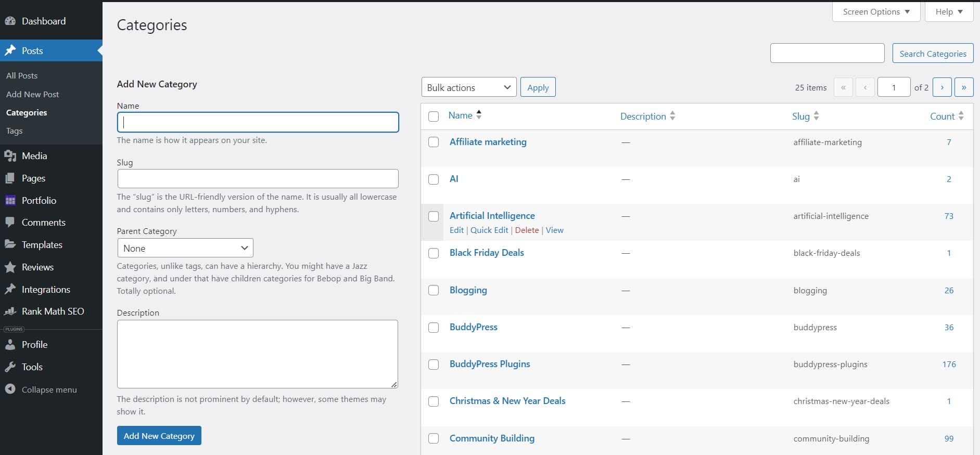The height and width of the screenshot is (455, 980).
Task: Tick the checkbox for Blogging category
Action: click(x=434, y=290)
